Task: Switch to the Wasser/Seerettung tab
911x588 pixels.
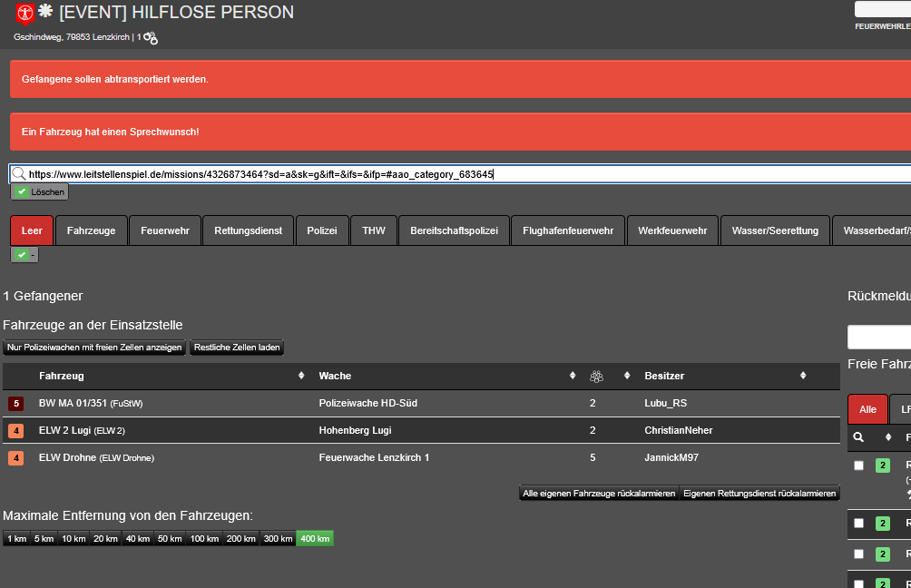Action: 775,230
